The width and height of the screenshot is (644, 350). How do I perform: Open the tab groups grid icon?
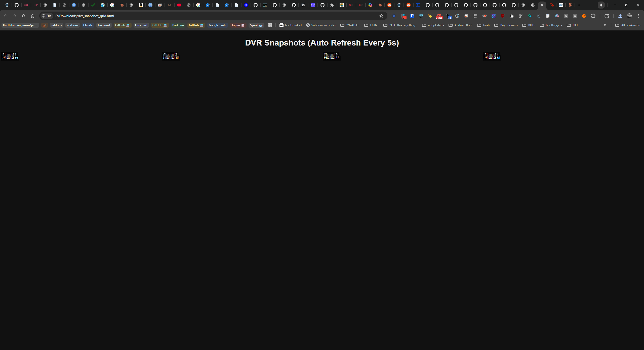click(270, 25)
